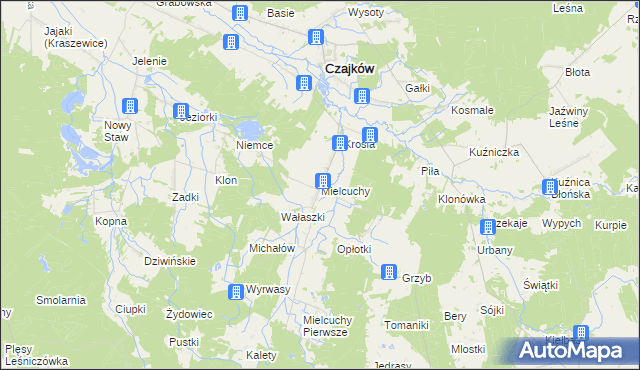The width and height of the screenshot is (640, 370).
Task: Click the building icon left of Basie
Action: point(240,13)
